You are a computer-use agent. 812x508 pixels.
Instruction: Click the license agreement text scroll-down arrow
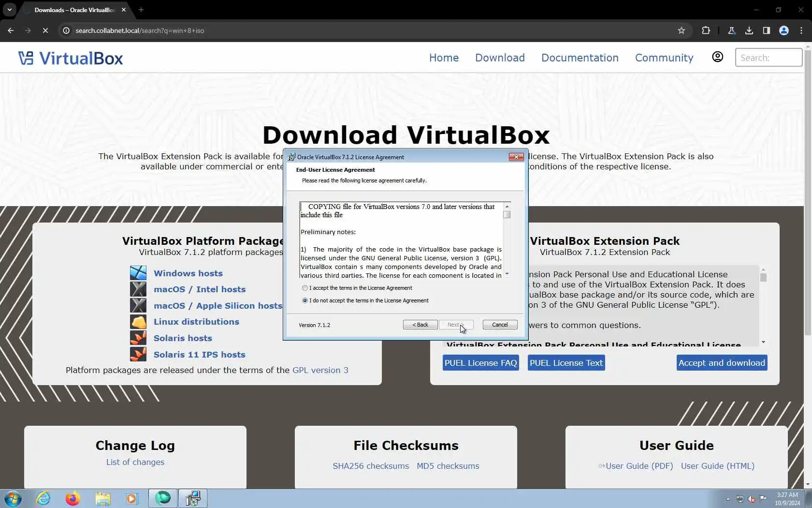click(507, 274)
